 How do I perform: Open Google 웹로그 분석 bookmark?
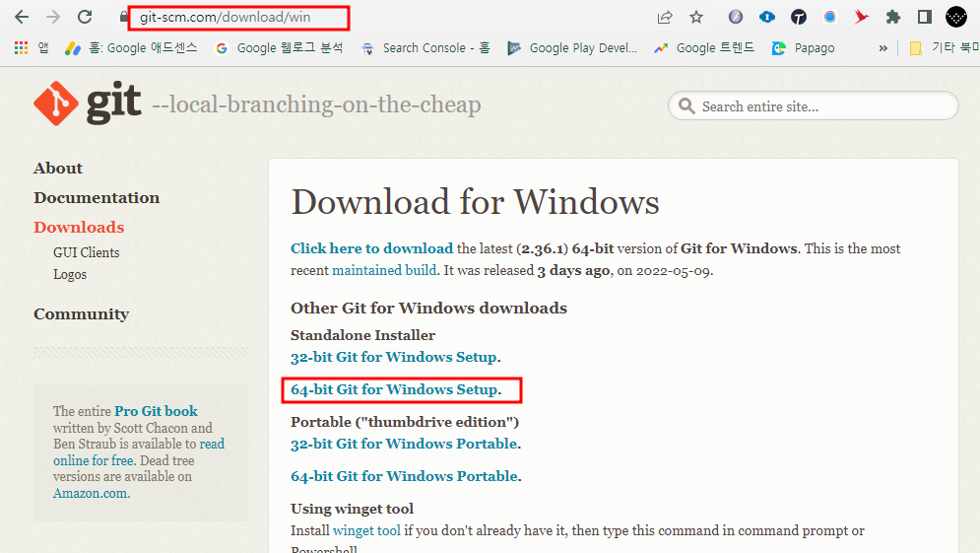tap(279, 48)
